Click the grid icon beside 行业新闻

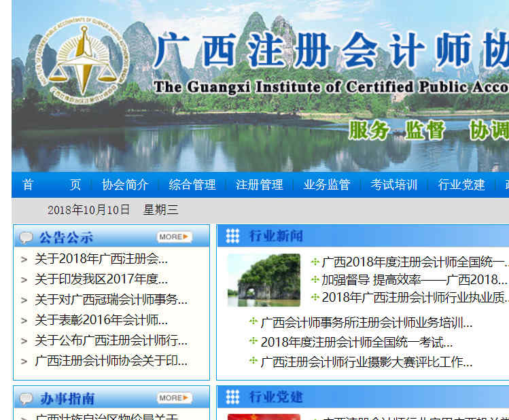click(232, 236)
